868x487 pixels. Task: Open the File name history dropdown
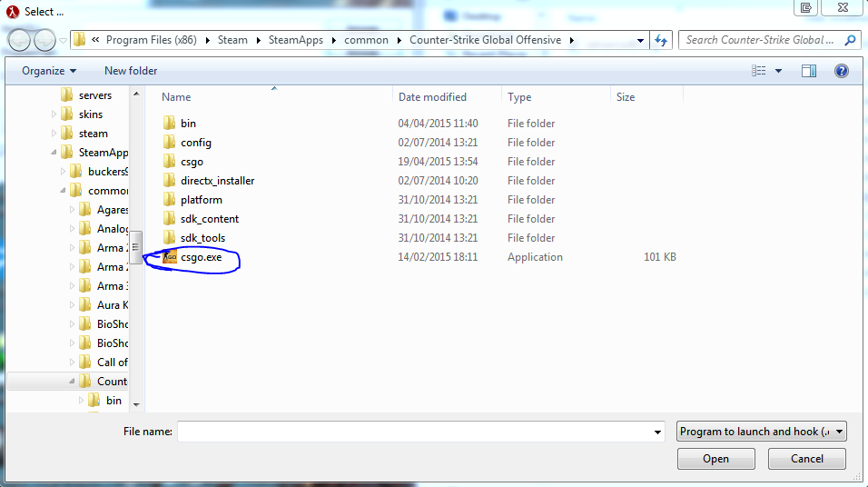pos(657,432)
